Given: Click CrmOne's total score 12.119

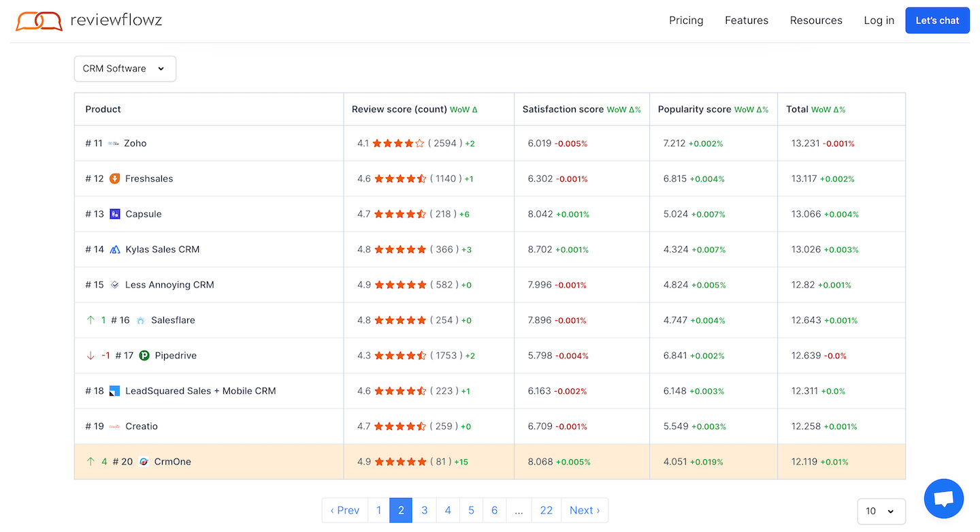Looking at the screenshot, I should pyautogui.click(x=804, y=462).
